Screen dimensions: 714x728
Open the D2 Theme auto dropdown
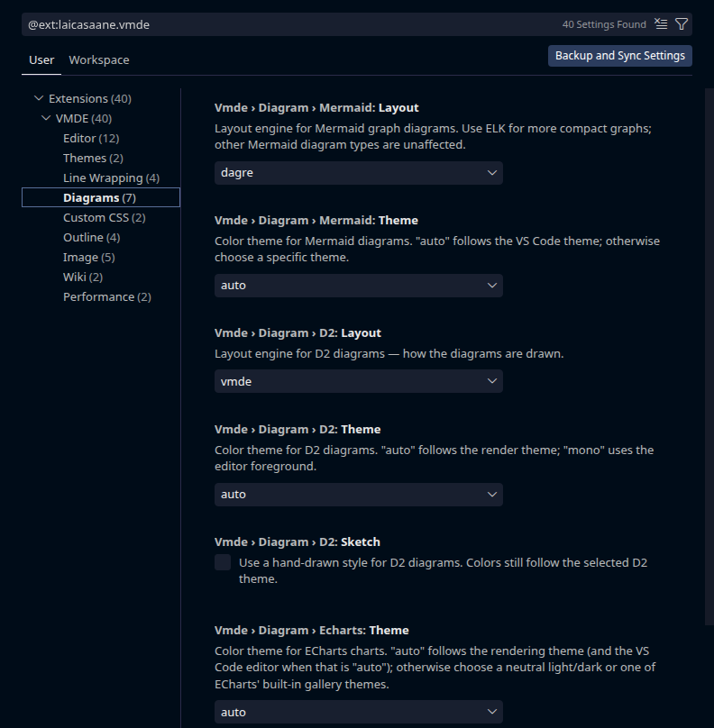pos(359,495)
